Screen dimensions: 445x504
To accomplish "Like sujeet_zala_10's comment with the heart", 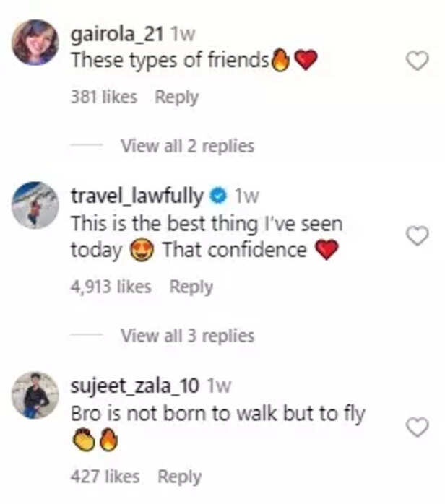I will [x=418, y=427].
